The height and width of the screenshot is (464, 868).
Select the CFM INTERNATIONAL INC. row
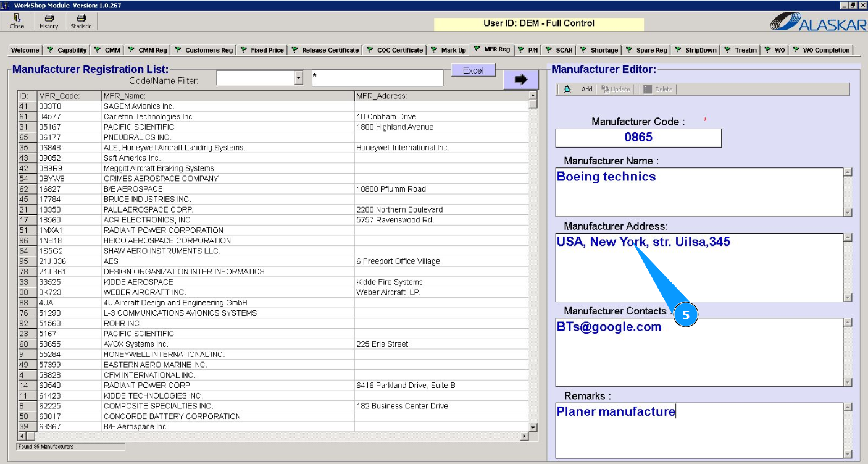[x=273, y=375]
